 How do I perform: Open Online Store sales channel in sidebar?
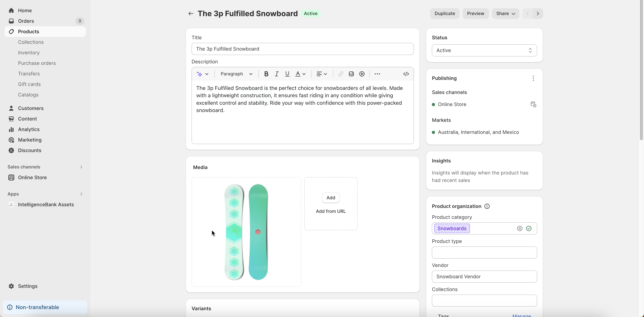tap(45, 177)
